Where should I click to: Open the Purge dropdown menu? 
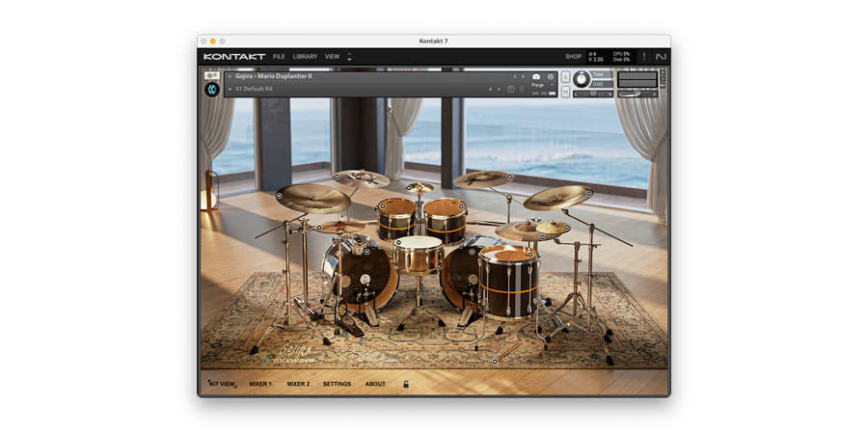pos(539,85)
